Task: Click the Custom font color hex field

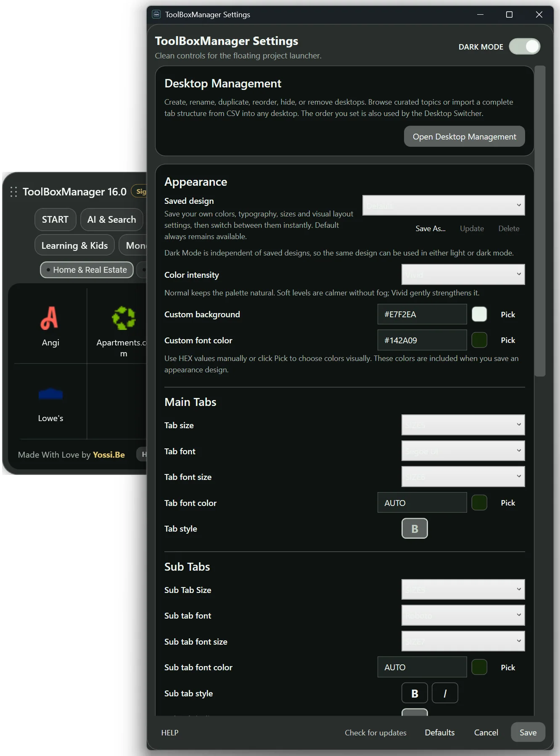Action: (422, 340)
